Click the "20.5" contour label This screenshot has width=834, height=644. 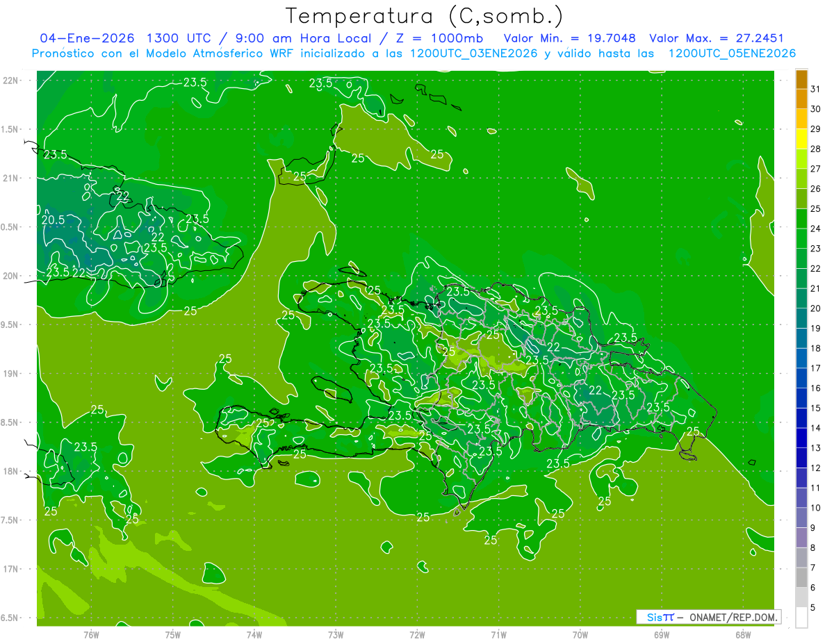click(53, 220)
